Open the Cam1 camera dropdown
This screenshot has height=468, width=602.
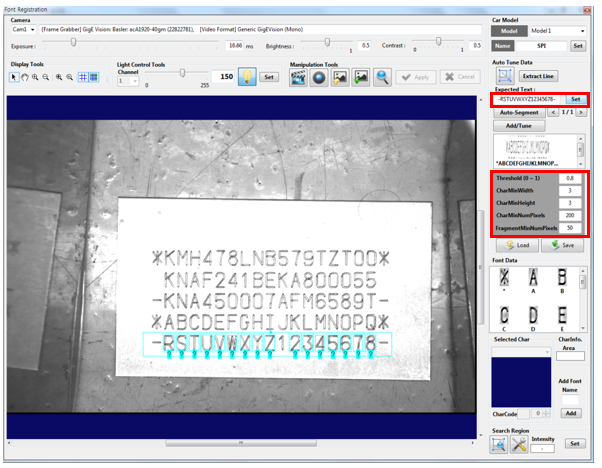click(x=24, y=31)
